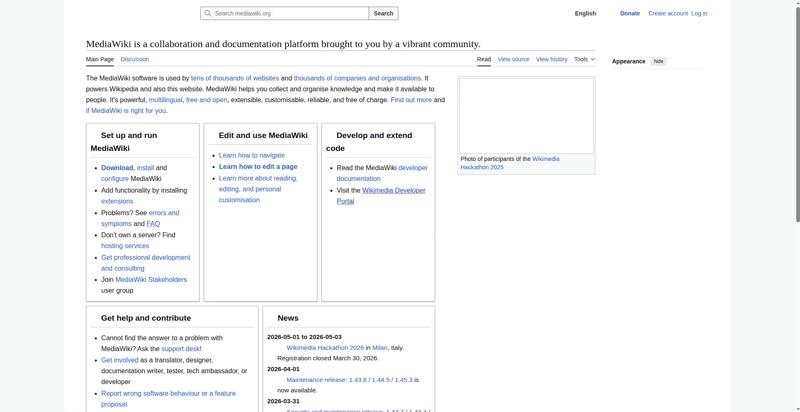Viewport: 800px width, 412px height.
Task: Open the Wikimedia Hackathon photo thumbnail
Action: click(x=526, y=115)
